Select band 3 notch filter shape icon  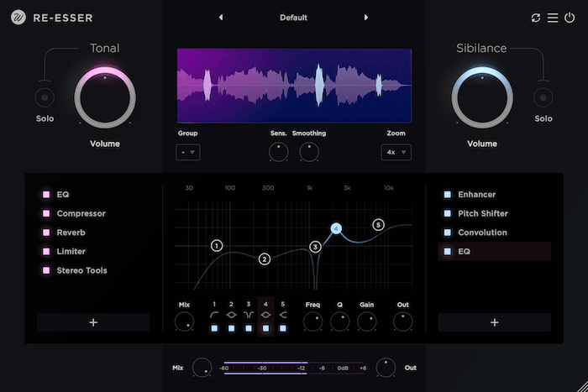pos(249,315)
